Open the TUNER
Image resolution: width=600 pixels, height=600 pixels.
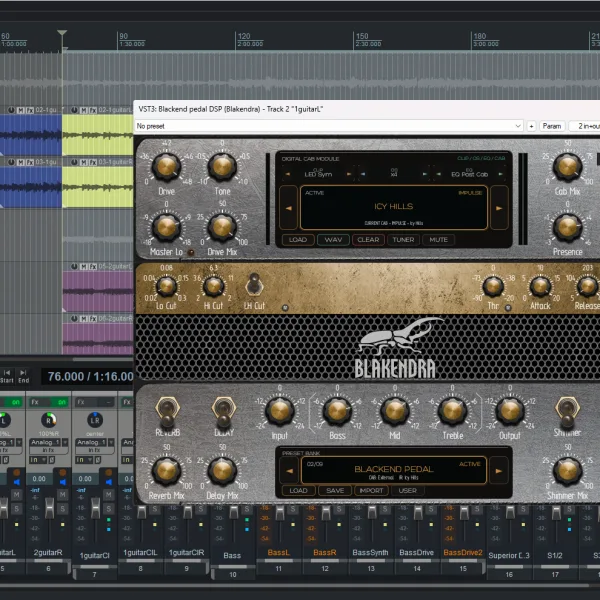pos(403,240)
